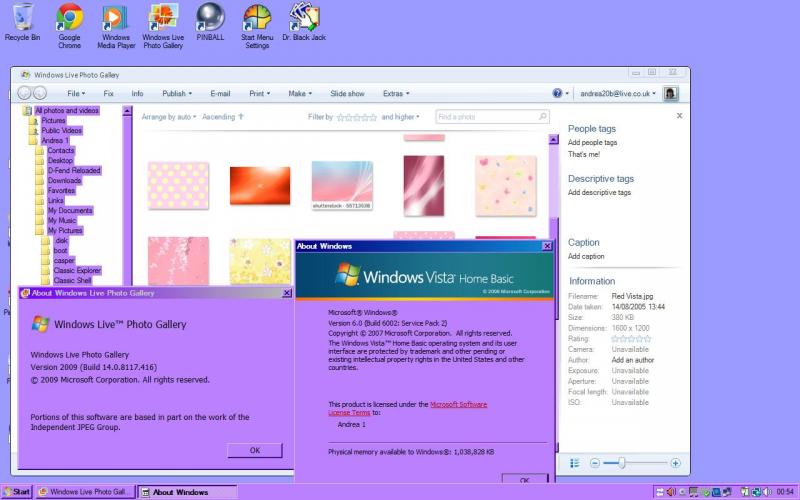Launch PINBALL desktop shortcut
This screenshot has height=500, width=800.
coord(210,22)
